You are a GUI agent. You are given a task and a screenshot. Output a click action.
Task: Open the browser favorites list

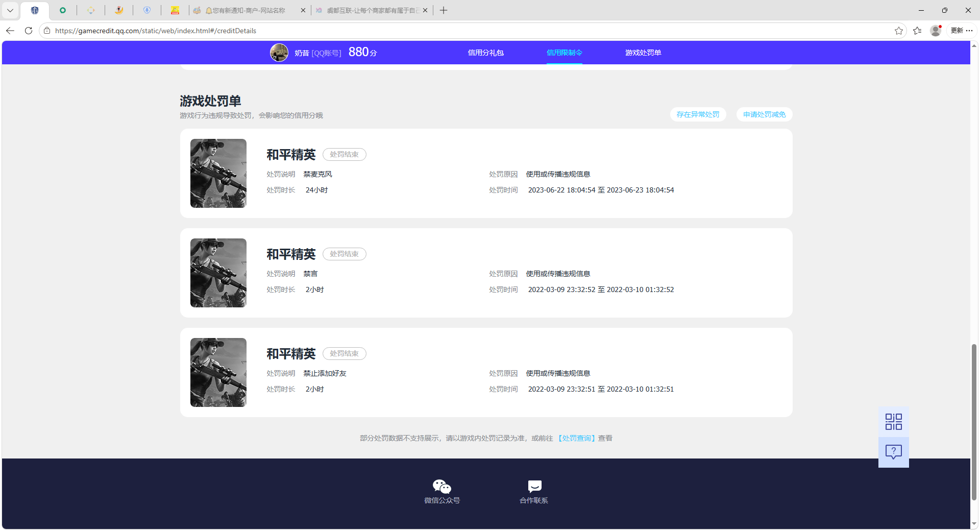[x=917, y=31]
